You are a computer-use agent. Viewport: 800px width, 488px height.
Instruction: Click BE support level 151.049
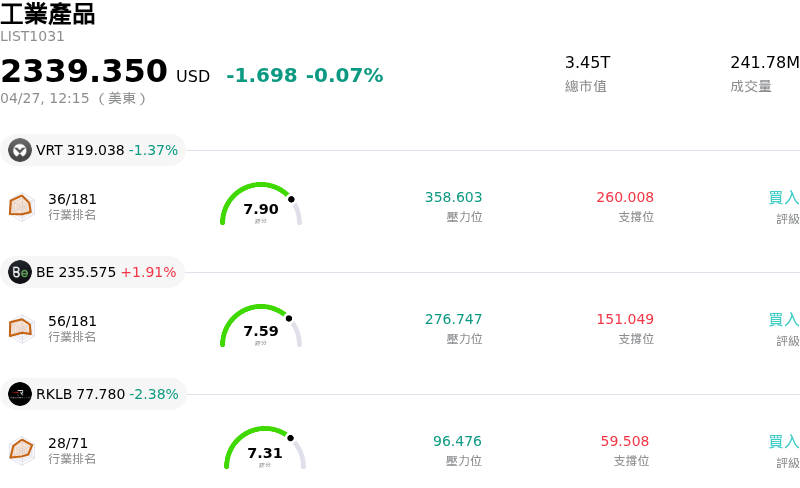pos(625,320)
